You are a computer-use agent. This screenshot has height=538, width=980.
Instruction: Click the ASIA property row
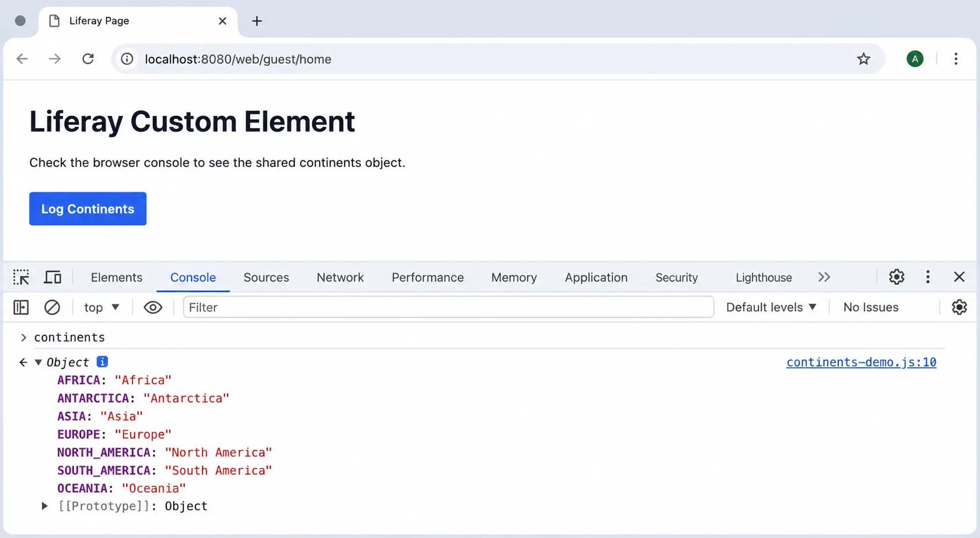tap(100, 416)
